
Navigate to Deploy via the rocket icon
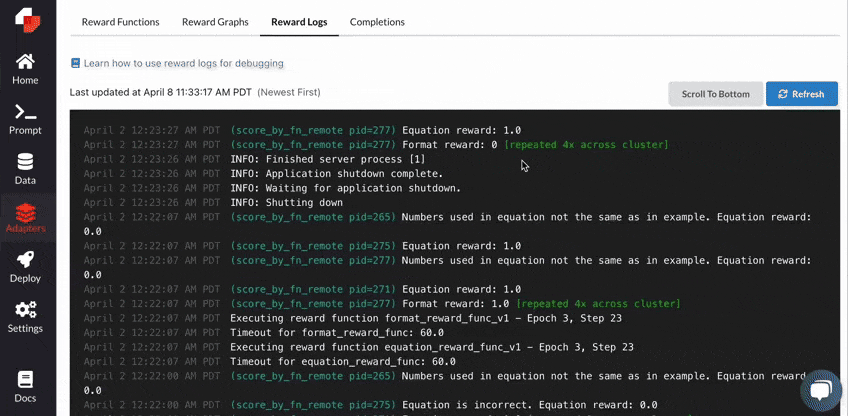coord(25,267)
